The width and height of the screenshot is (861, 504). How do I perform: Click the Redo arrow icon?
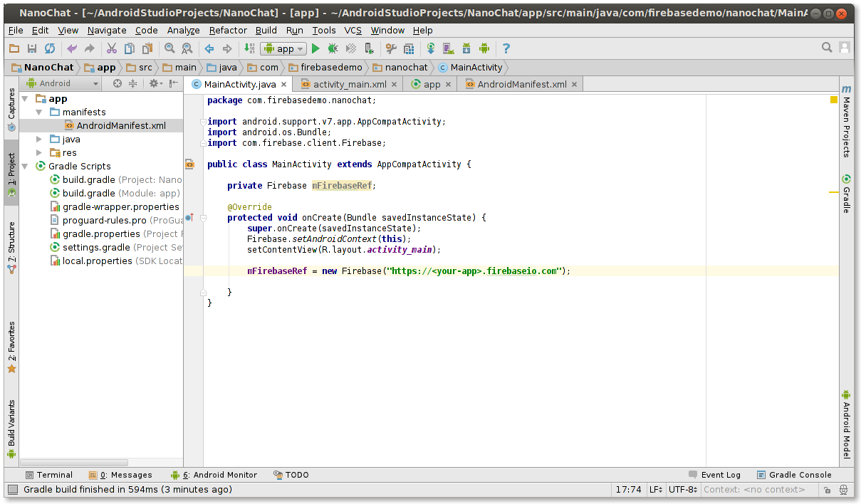[89, 48]
